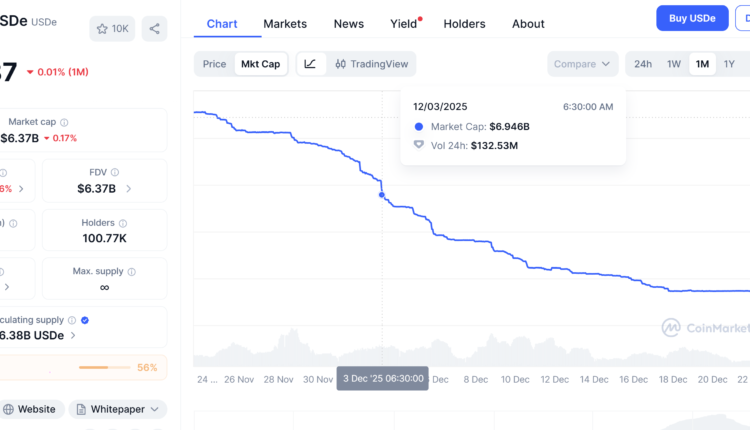Viewport: 750px width, 430px height.
Task: Click the Max. supply info icon
Action: 132,271
